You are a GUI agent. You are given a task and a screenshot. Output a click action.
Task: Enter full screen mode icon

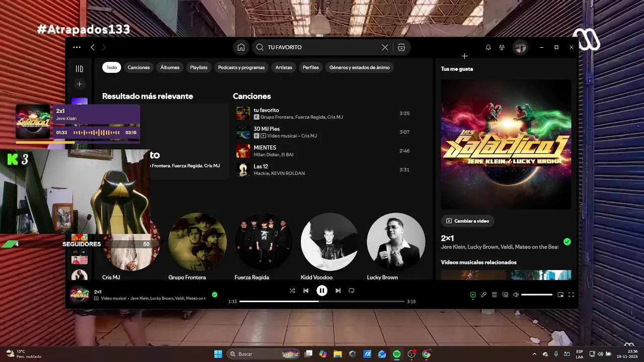(x=571, y=295)
